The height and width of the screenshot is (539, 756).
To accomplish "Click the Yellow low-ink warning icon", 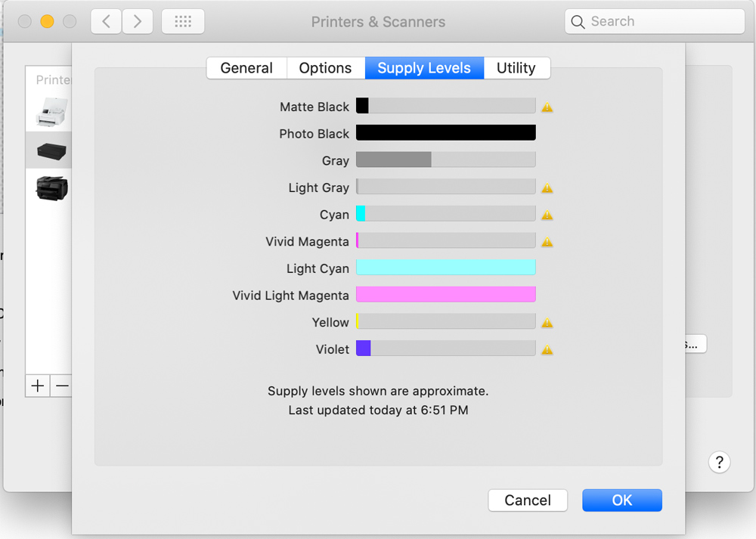I will 547,323.
